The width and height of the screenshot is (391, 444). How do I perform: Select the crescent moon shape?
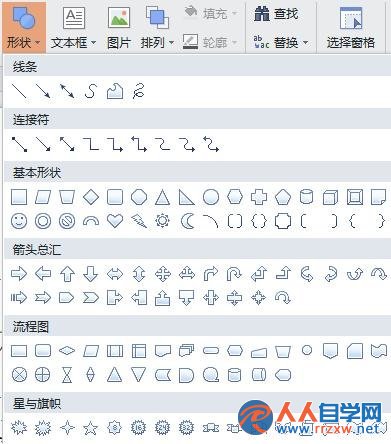[x=187, y=221]
